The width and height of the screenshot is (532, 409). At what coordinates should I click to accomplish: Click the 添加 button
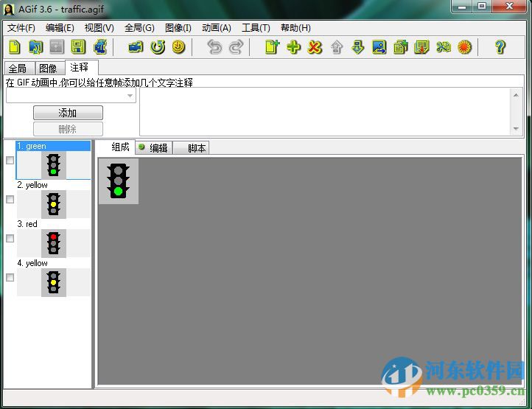[68, 113]
